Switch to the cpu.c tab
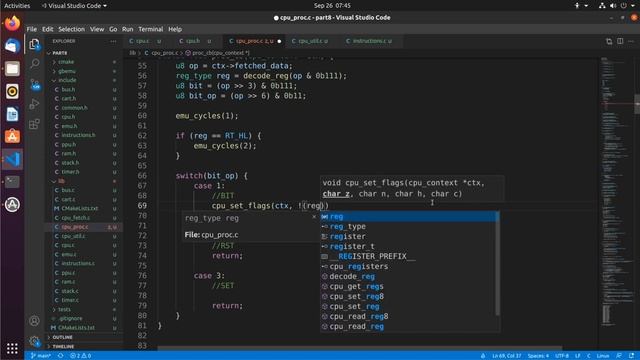Image resolution: width=640 pixels, height=360 pixels. [142, 41]
